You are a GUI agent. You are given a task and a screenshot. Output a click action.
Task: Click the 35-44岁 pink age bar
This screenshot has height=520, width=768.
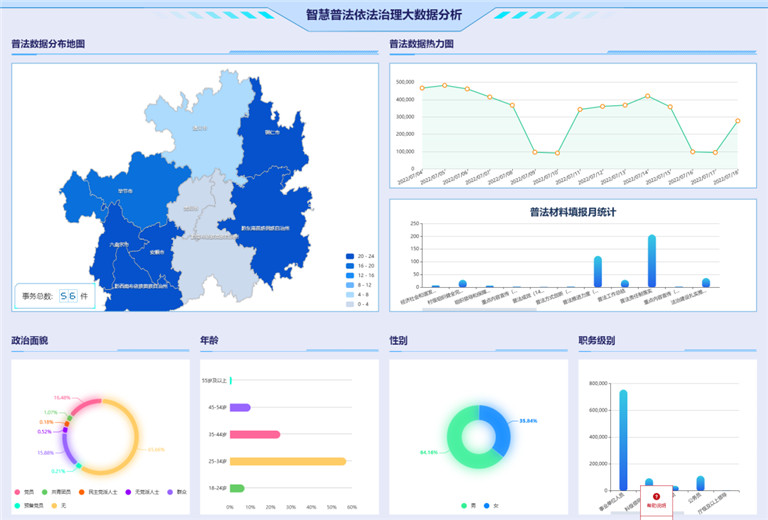(x=255, y=434)
